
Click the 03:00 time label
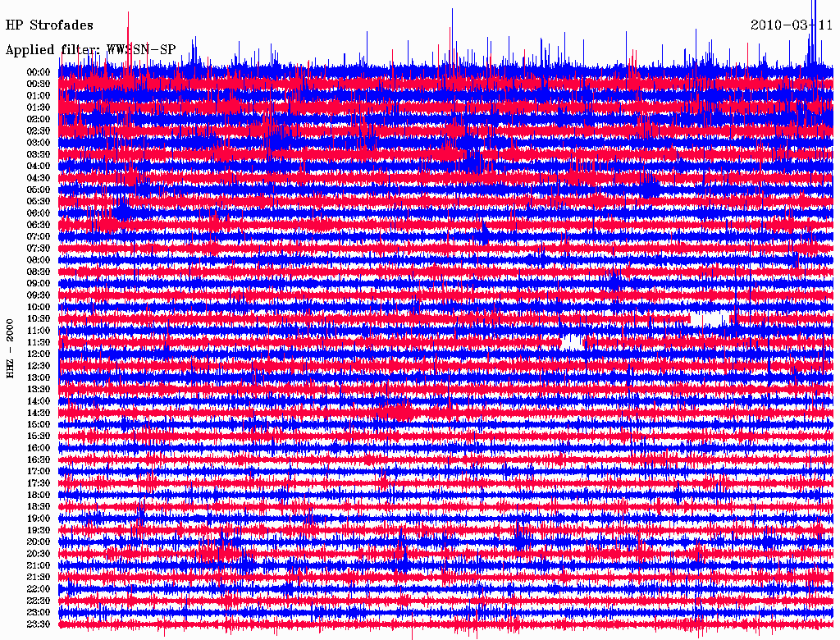[39, 143]
